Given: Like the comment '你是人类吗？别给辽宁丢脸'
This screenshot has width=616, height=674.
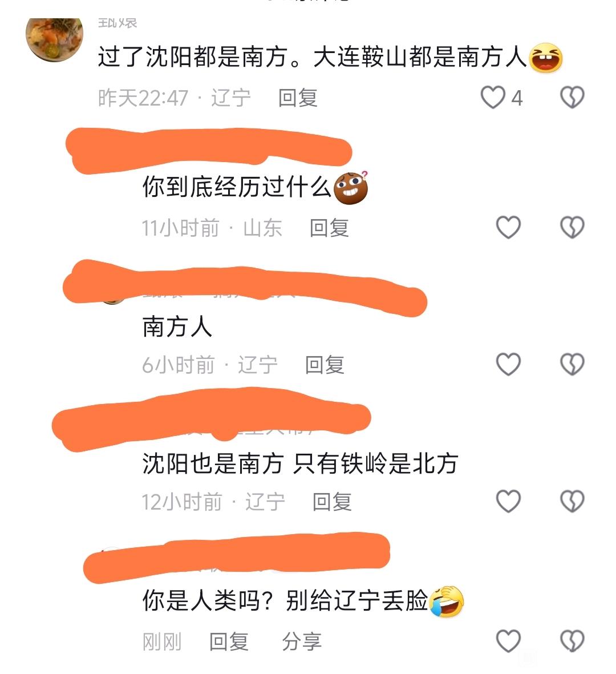Looking at the screenshot, I should 508,641.
